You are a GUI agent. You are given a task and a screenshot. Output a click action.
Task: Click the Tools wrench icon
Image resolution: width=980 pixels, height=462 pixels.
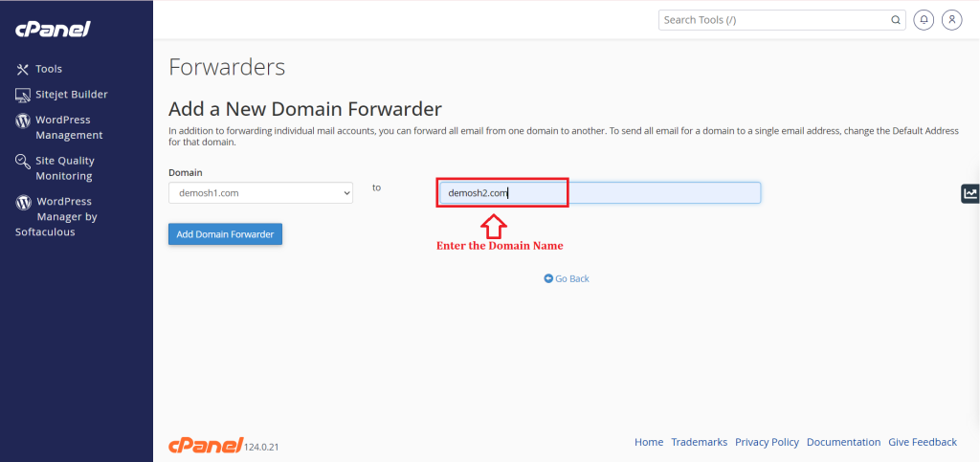coord(23,69)
